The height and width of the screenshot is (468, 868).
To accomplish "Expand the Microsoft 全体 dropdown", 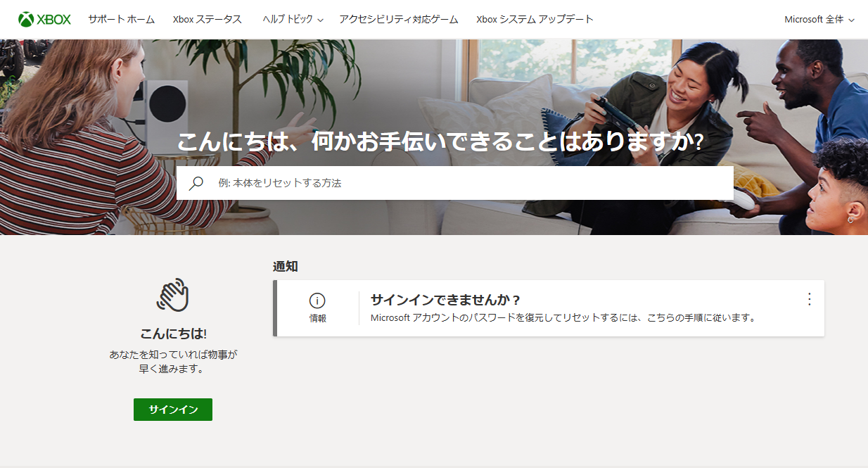I will 819,20.
